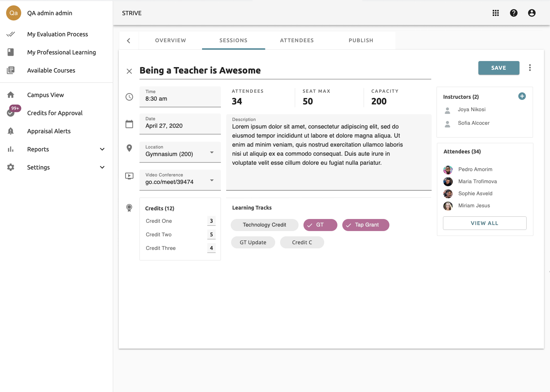Click the Time input field

[180, 97]
